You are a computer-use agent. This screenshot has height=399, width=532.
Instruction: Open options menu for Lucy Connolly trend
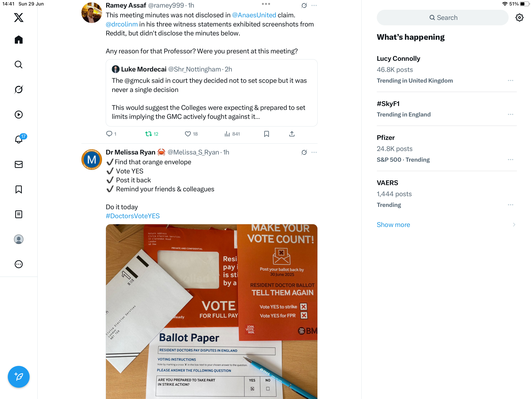coord(510,81)
